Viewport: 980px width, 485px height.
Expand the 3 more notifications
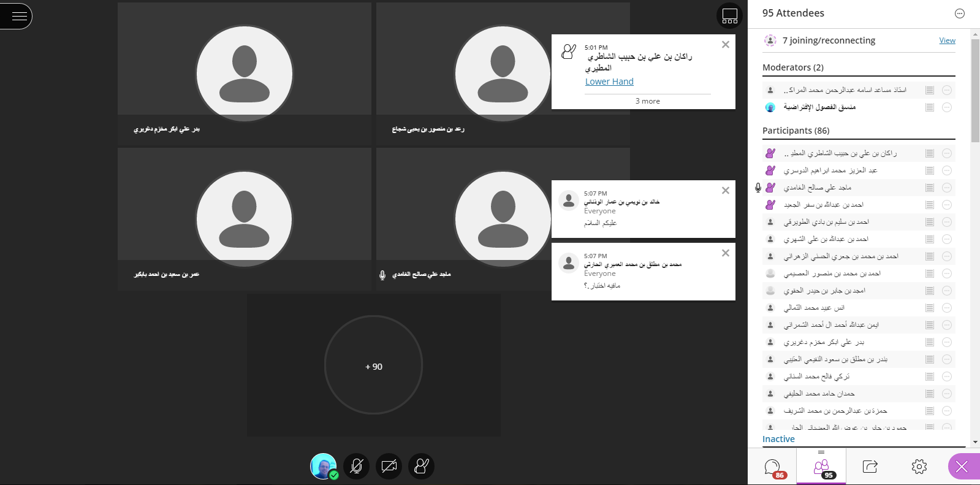point(647,101)
